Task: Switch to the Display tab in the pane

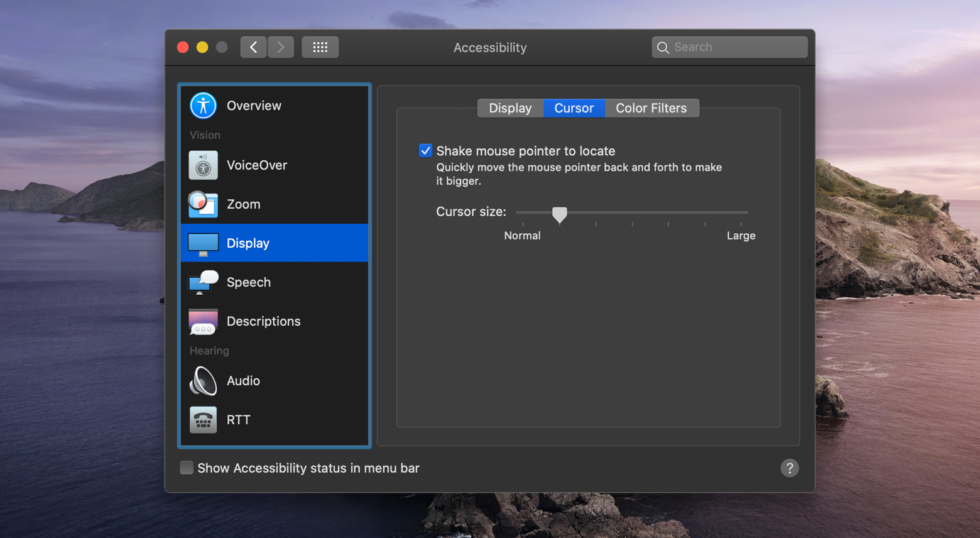Action: point(509,107)
